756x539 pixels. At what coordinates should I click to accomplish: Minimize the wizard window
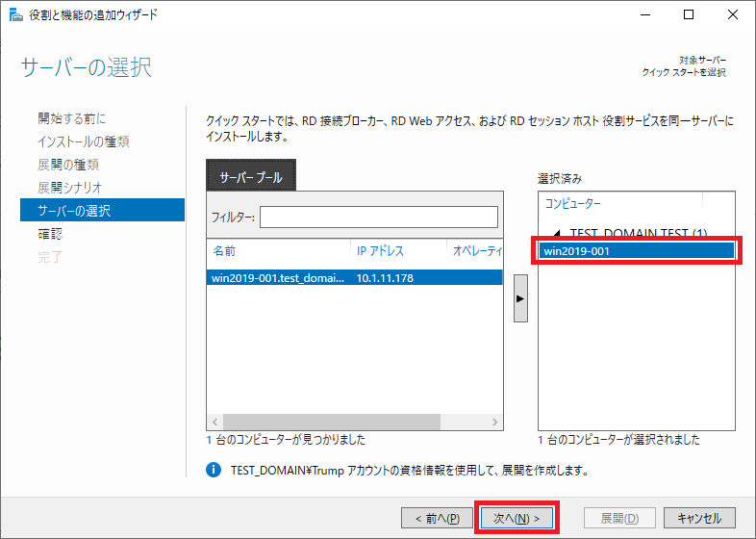pyautogui.click(x=645, y=15)
